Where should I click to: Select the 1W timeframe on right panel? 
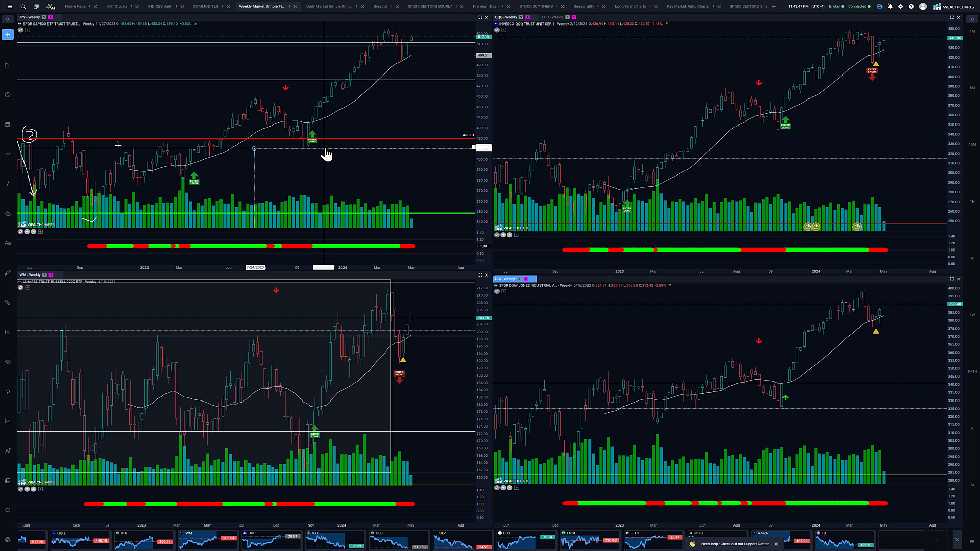pos(972,315)
